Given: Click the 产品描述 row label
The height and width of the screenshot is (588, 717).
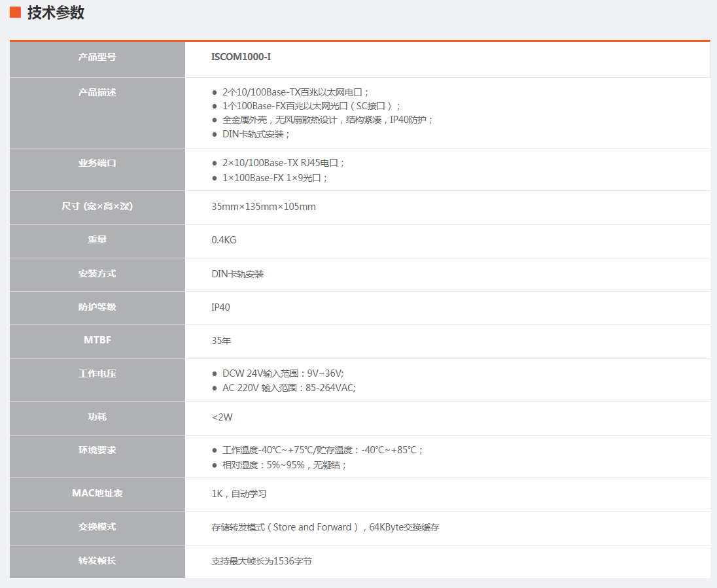Looking at the screenshot, I should (97, 92).
